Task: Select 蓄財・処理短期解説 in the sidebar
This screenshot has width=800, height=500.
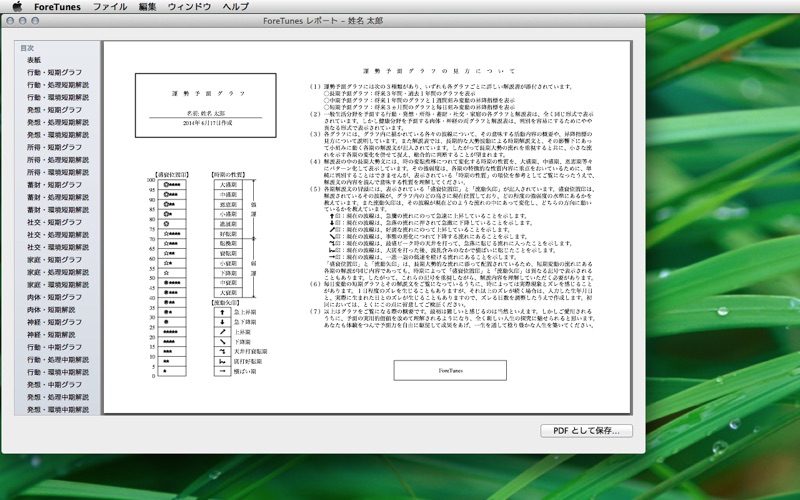Action: tap(58, 197)
